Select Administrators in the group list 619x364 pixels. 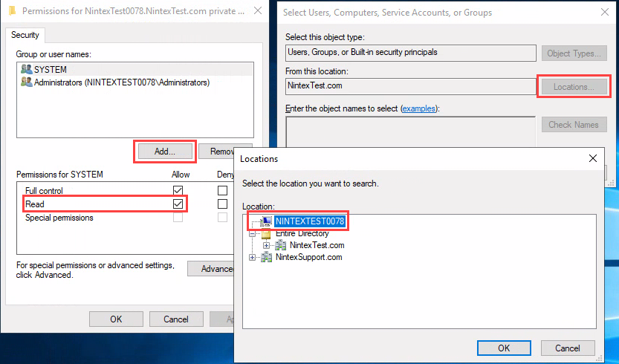point(122,82)
